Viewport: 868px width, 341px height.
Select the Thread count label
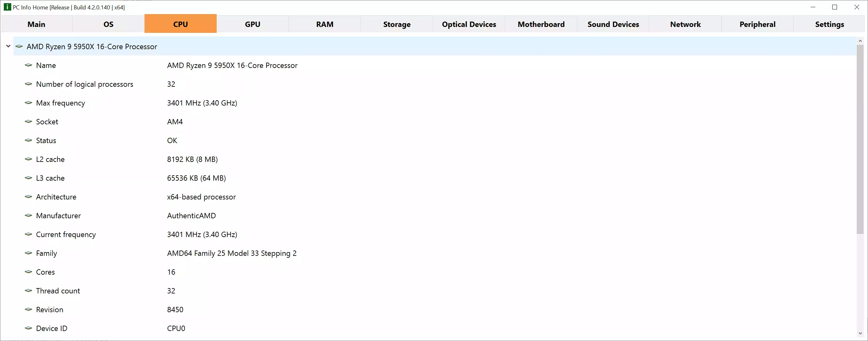[58, 291]
